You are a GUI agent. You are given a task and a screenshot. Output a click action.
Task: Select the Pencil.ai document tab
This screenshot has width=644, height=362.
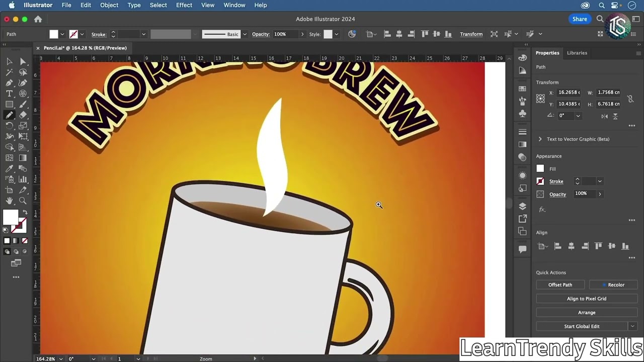pos(85,48)
